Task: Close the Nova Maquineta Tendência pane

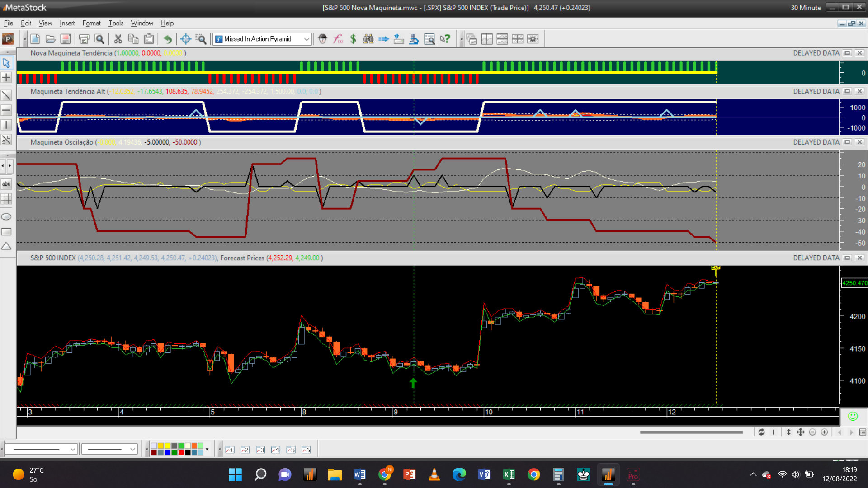Action: [860, 53]
